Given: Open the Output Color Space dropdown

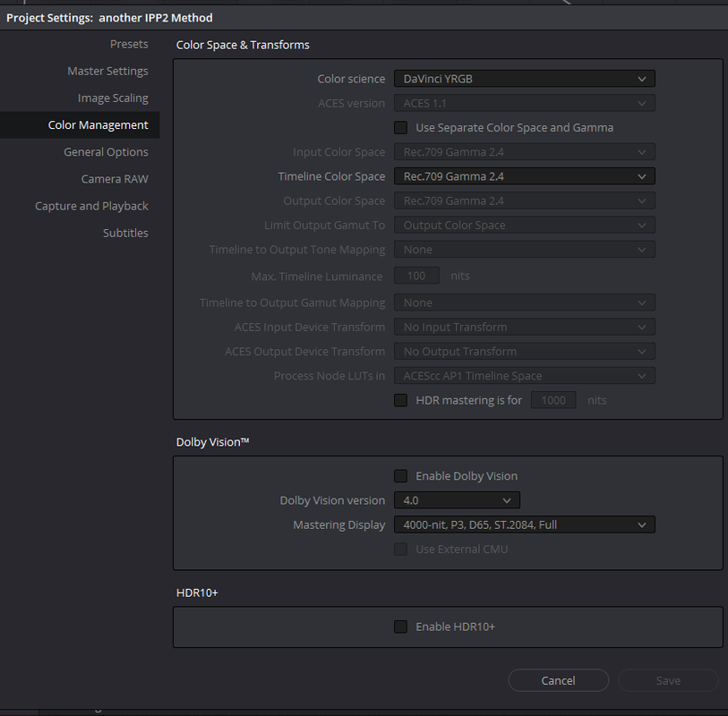Looking at the screenshot, I should pyautogui.click(x=524, y=200).
